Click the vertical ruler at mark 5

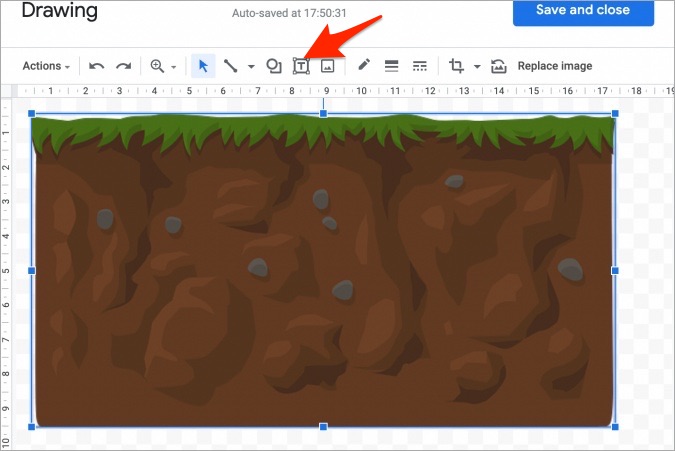click(6, 271)
